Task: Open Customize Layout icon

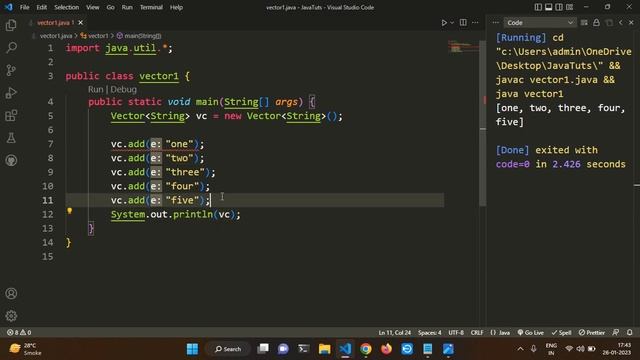Action: pos(569,7)
